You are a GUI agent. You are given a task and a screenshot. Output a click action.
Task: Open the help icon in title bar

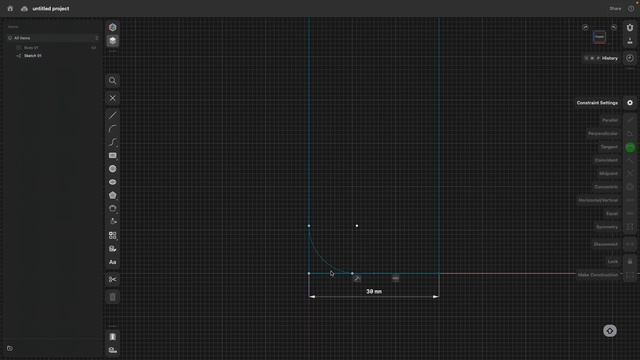tap(631, 9)
